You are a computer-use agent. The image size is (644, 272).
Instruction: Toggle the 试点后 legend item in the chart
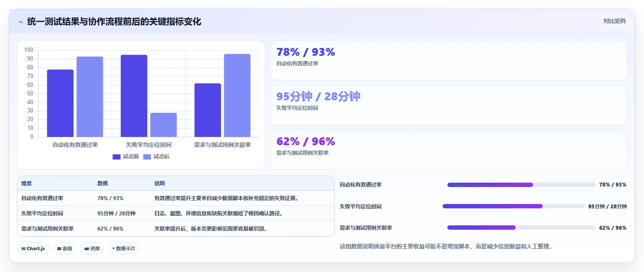pos(156,156)
